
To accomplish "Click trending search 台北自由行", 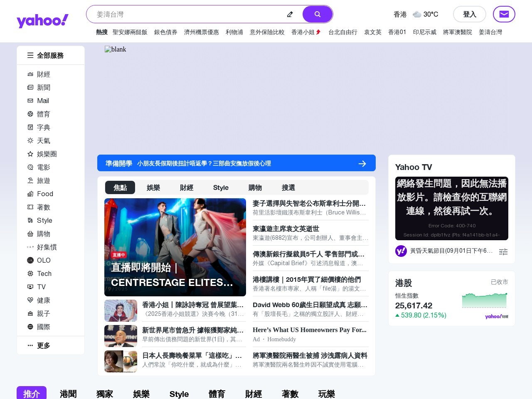I will click(343, 32).
